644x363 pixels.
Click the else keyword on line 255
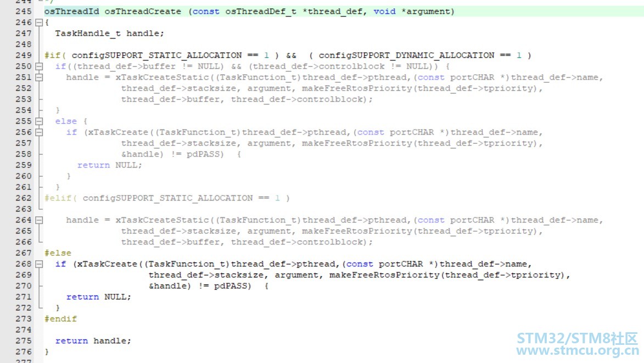pos(66,121)
